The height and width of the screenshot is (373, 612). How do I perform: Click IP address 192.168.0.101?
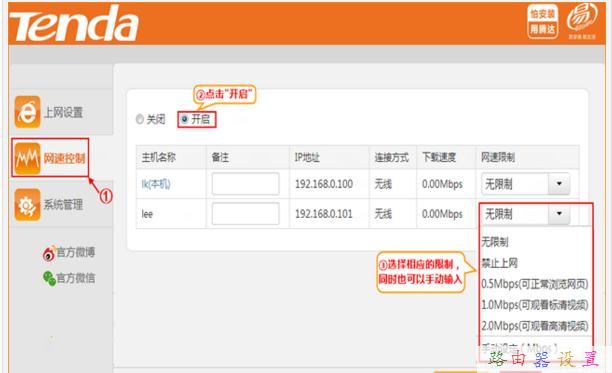(324, 214)
